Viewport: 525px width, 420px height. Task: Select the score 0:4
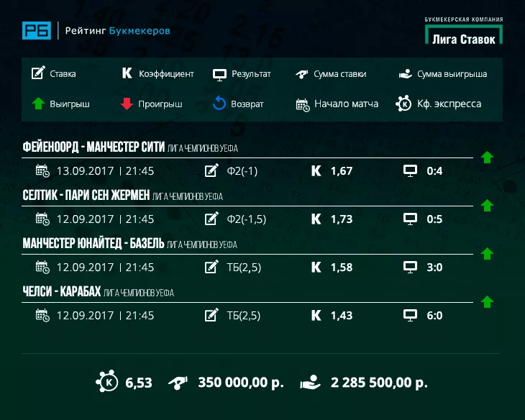[434, 171]
